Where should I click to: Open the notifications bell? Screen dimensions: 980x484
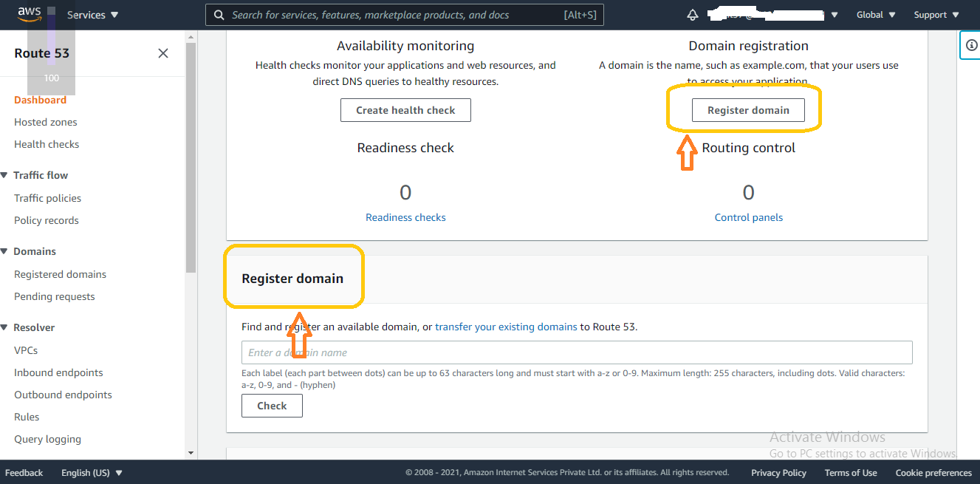point(693,14)
